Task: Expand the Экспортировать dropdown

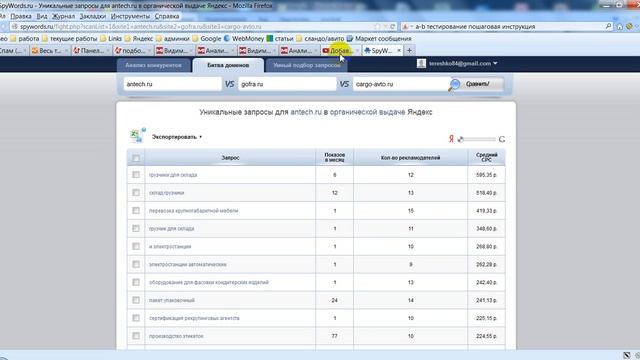Action: 177,137
